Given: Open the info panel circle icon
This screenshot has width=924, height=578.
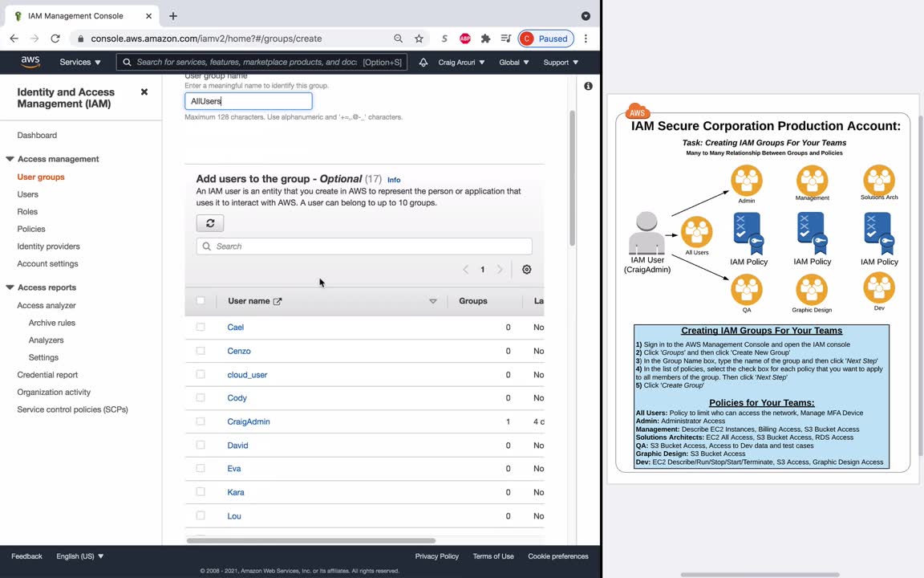Looking at the screenshot, I should point(588,86).
